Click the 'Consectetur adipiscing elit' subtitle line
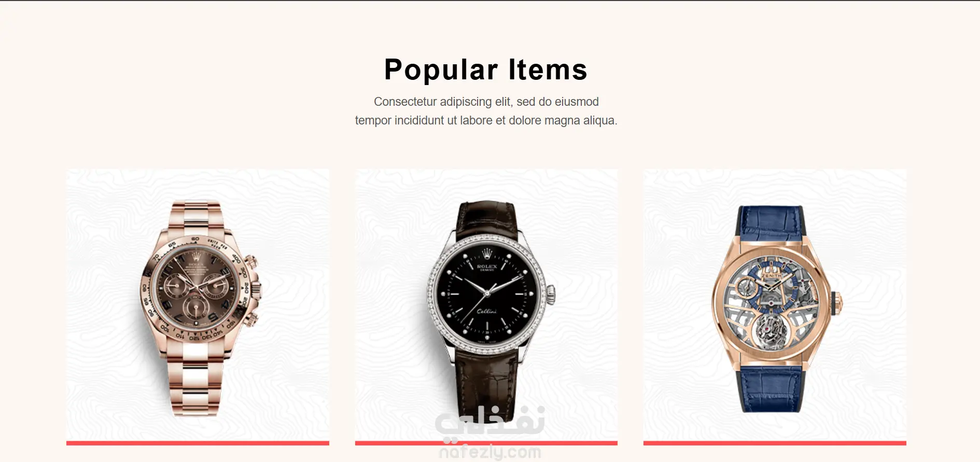The height and width of the screenshot is (462, 980). click(x=486, y=102)
